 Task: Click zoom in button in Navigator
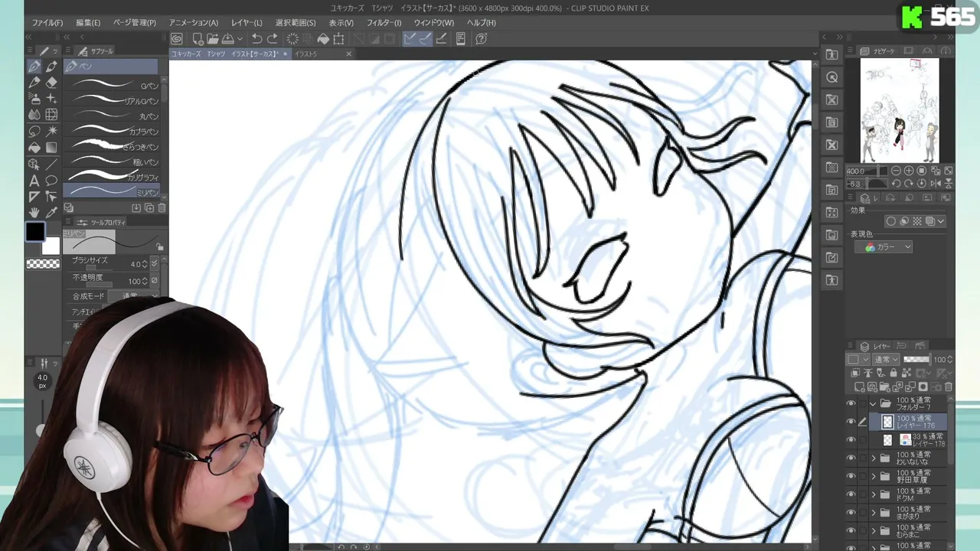click(x=909, y=171)
